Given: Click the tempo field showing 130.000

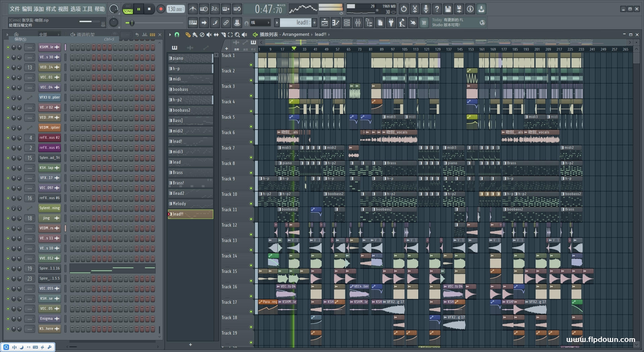Looking at the screenshot, I should (x=176, y=9).
